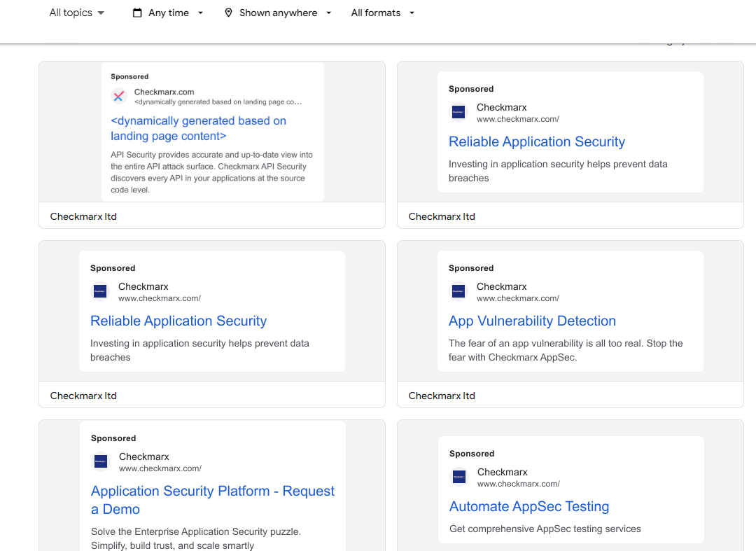Viewport: 756px width, 551px height.
Task: Click Sponsored label in App Vulnerability Detection ad
Action: (471, 268)
